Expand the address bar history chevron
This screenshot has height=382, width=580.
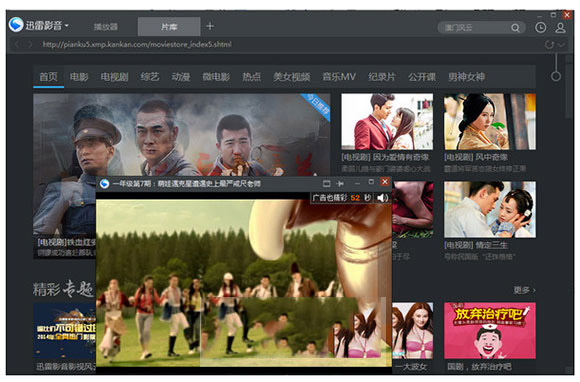point(562,45)
